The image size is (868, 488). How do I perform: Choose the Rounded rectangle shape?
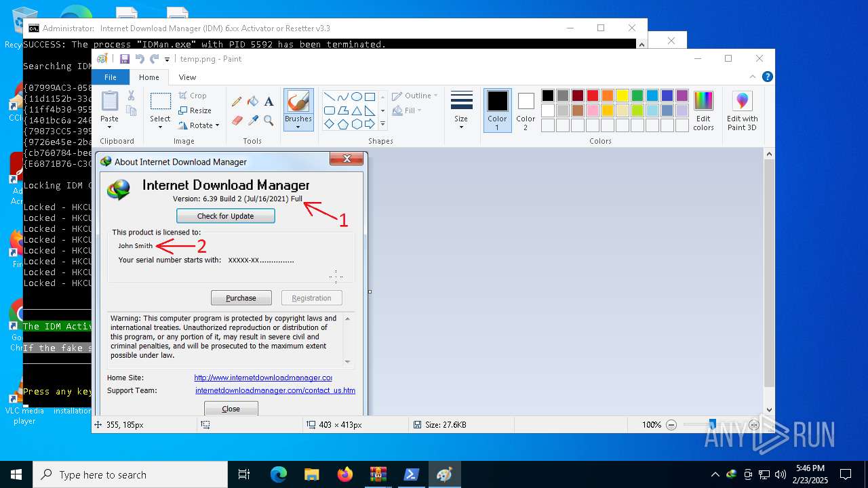click(329, 110)
